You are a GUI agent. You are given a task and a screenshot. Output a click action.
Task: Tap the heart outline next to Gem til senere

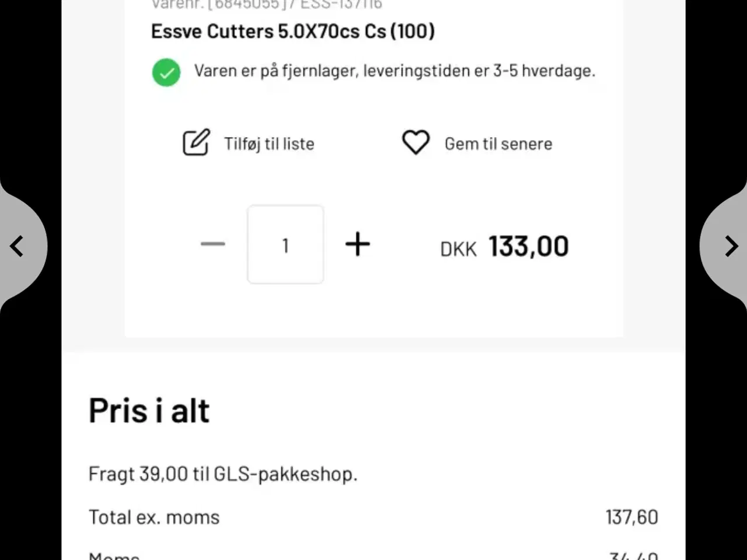[x=416, y=143]
